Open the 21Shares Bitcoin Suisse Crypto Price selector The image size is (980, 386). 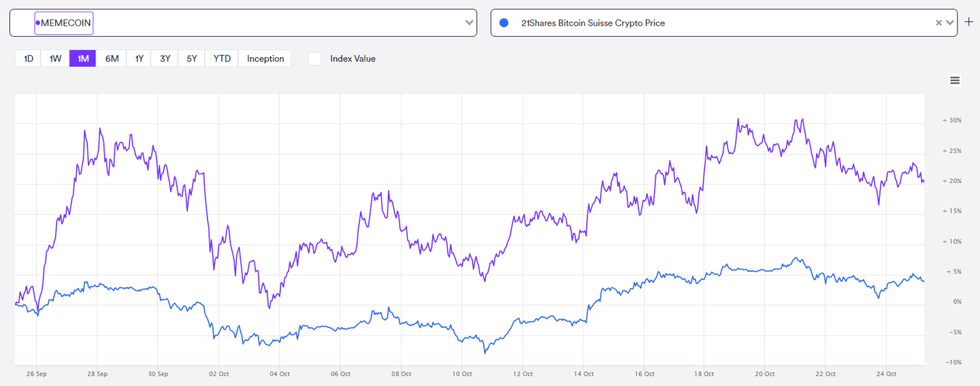pyautogui.click(x=708, y=23)
